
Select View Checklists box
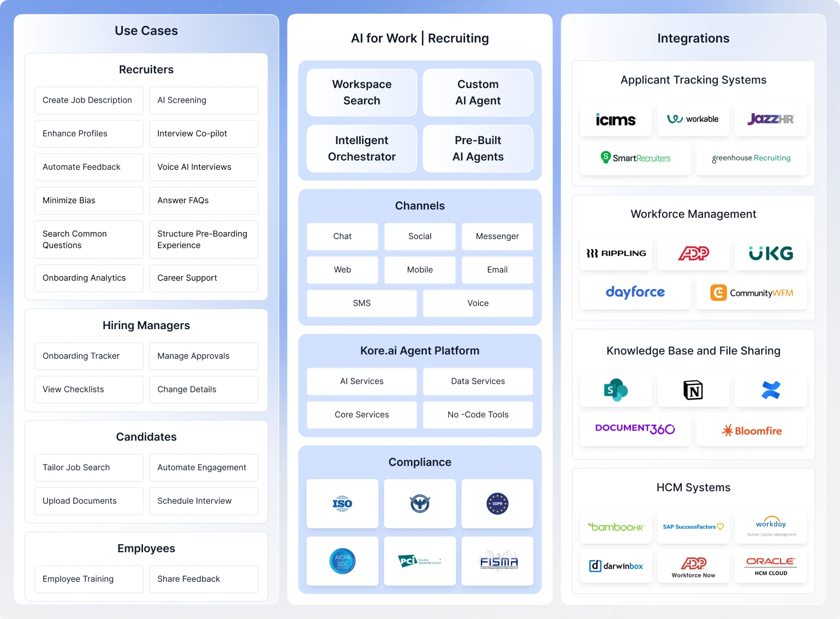click(89, 389)
